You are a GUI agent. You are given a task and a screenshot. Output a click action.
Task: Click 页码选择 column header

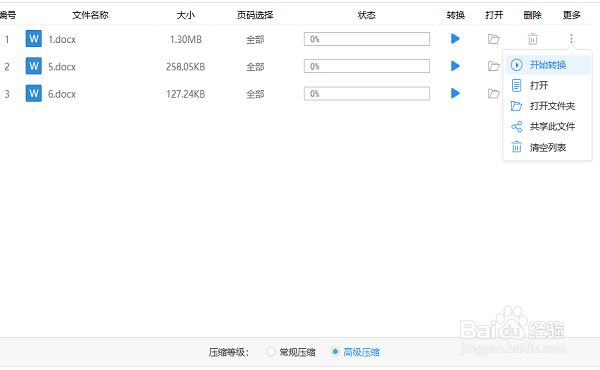[x=255, y=15]
